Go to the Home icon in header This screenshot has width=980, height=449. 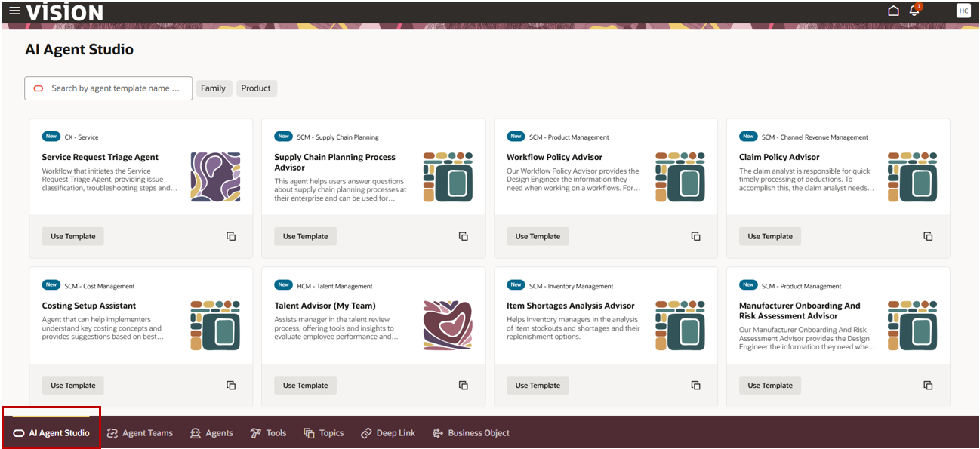(893, 11)
